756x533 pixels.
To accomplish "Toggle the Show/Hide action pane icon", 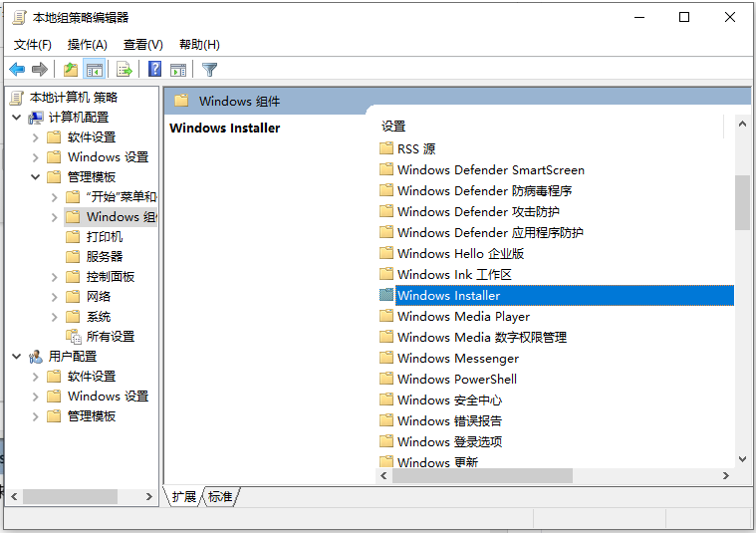I will 178,70.
